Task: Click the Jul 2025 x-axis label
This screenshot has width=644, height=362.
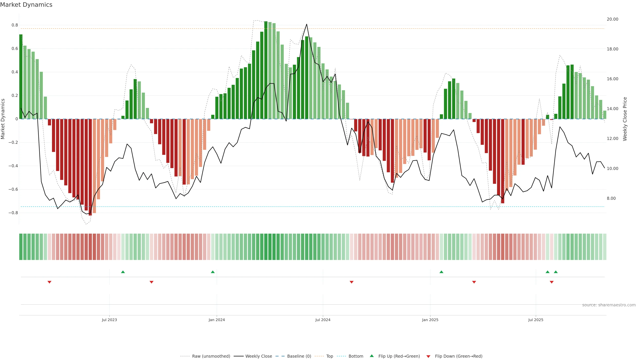Action: coord(536,320)
